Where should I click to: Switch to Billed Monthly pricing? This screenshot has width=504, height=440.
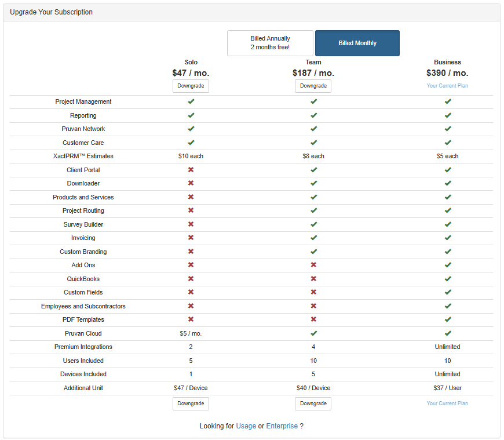tap(357, 43)
